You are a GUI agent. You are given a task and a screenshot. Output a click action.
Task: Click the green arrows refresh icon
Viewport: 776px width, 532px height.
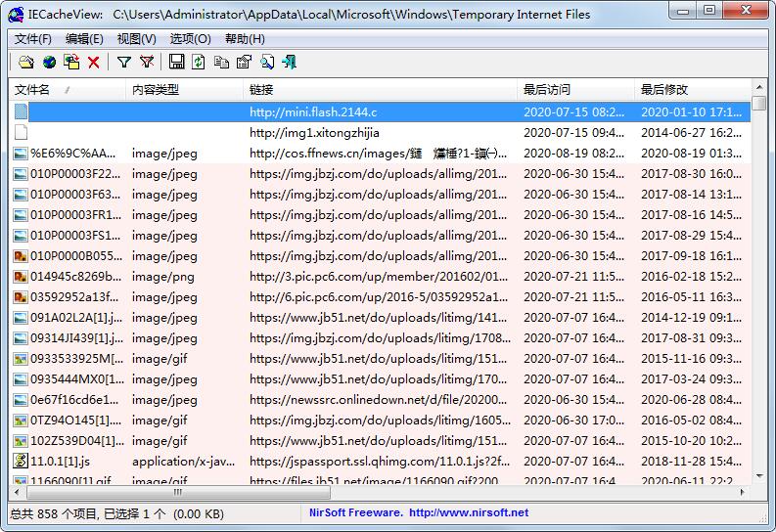199,62
